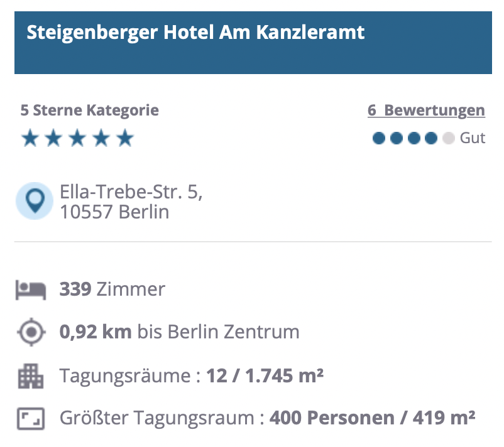Viewport: 504px width, 447px height.
Task: Click the 0,92 km bis Berlin Zentrum text
Action: click(x=179, y=331)
